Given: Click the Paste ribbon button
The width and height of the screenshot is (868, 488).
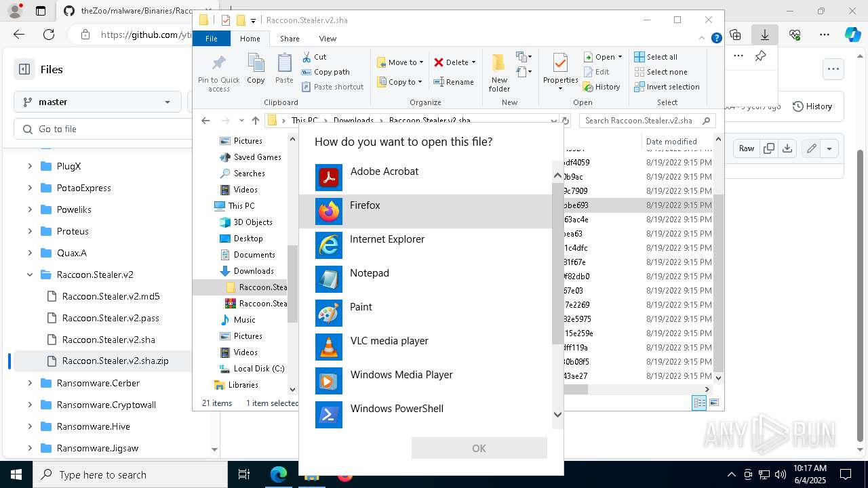Looking at the screenshot, I should click(x=284, y=69).
